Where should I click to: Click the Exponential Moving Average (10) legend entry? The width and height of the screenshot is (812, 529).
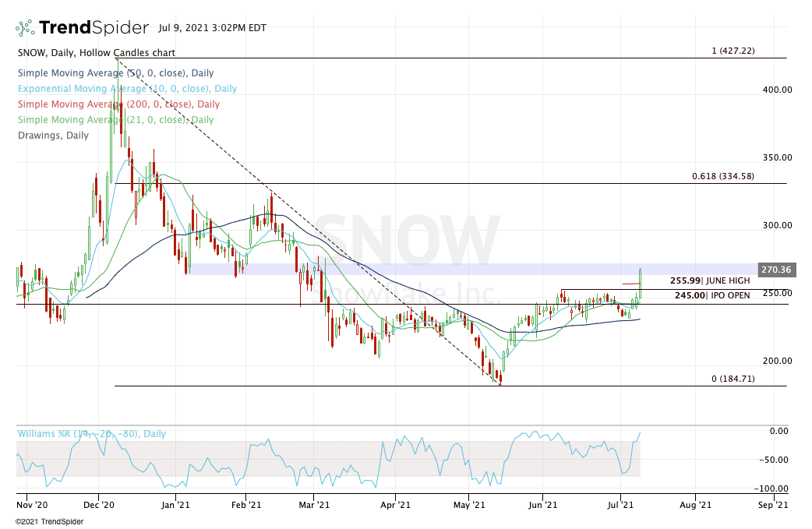click(x=127, y=89)
